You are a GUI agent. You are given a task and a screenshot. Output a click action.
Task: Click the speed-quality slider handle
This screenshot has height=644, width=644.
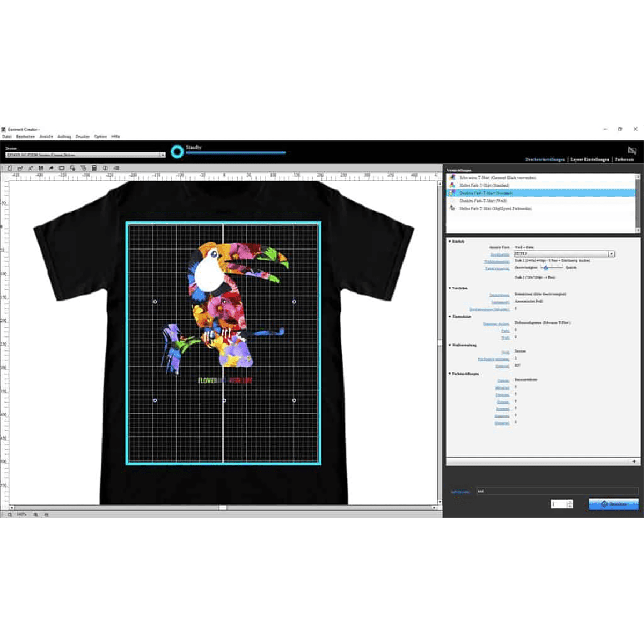point(546,268)
